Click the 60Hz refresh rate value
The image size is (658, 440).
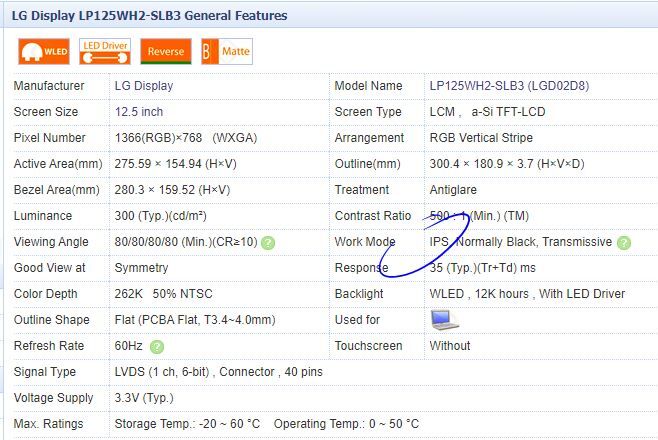(x=128, y=346)
